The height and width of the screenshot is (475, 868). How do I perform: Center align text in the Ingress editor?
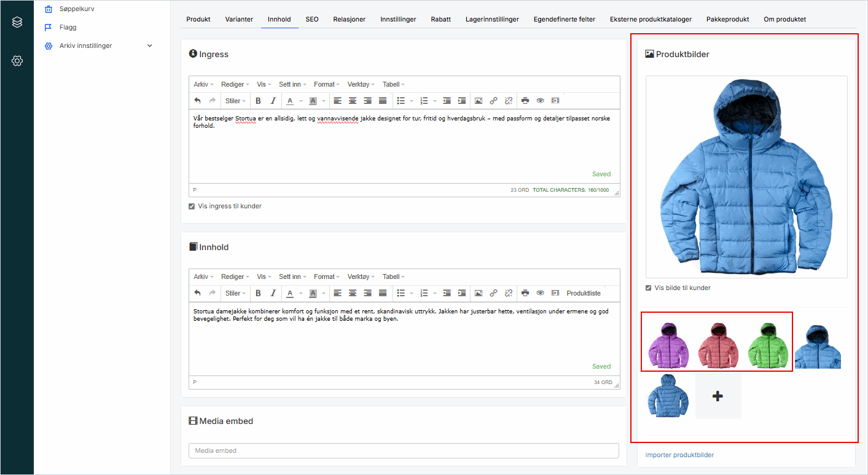tap(353, 101)
